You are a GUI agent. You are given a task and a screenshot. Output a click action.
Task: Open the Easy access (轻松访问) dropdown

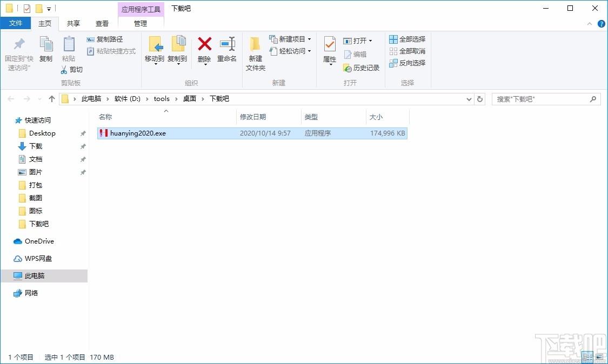pos(290,51)
